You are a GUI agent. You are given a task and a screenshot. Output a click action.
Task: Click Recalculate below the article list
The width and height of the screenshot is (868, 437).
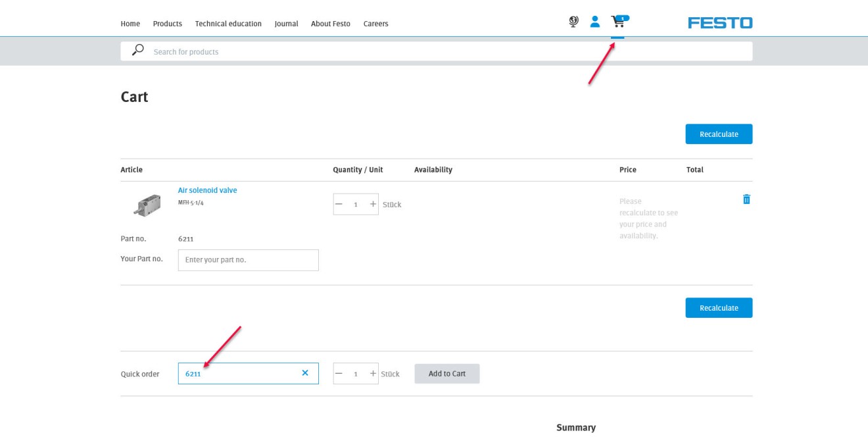pyautogui.click(x=719, y=308)
